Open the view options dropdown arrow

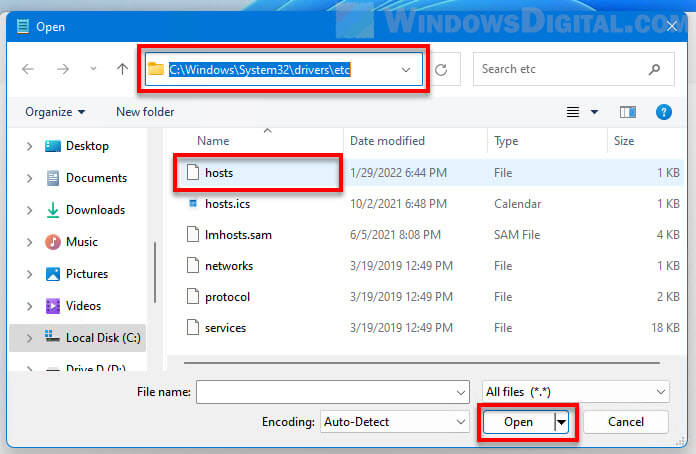point(594,112)
